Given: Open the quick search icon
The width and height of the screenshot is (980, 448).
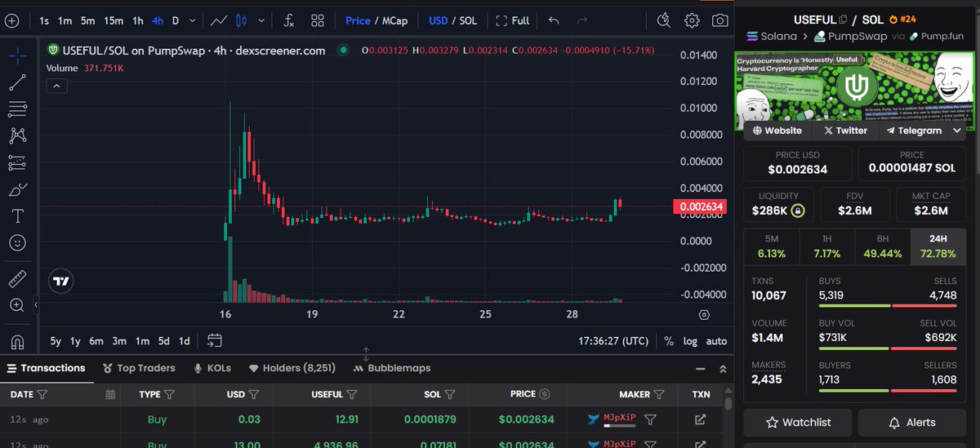Looking at the screenshot, I should pos(664,20).
